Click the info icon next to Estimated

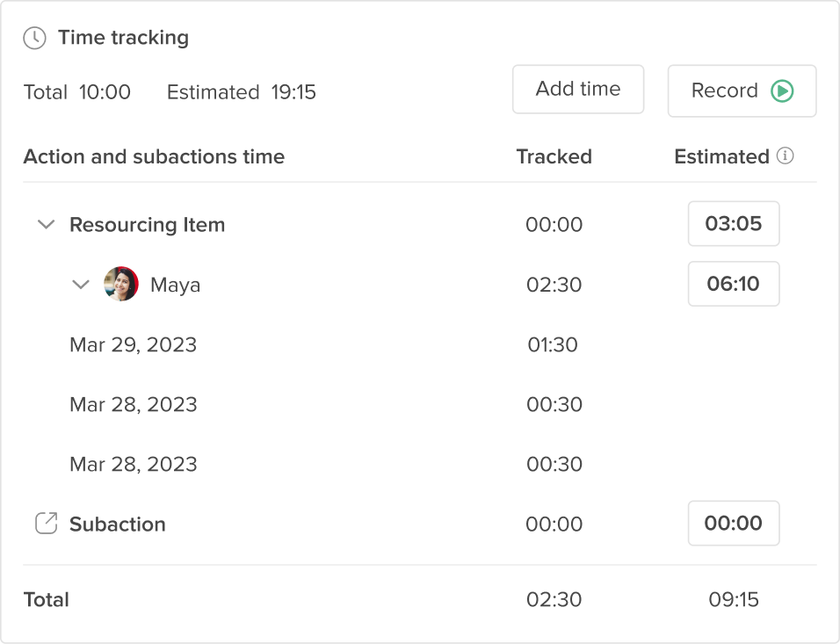click(x=786, y=156)
